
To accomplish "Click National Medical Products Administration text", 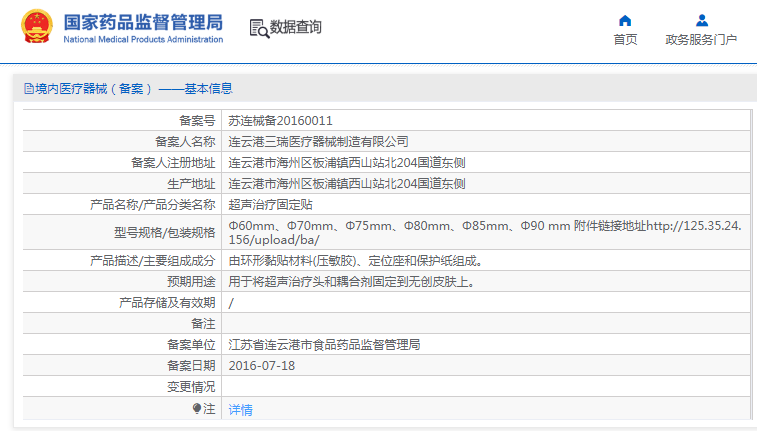I will tap(143, 40).
